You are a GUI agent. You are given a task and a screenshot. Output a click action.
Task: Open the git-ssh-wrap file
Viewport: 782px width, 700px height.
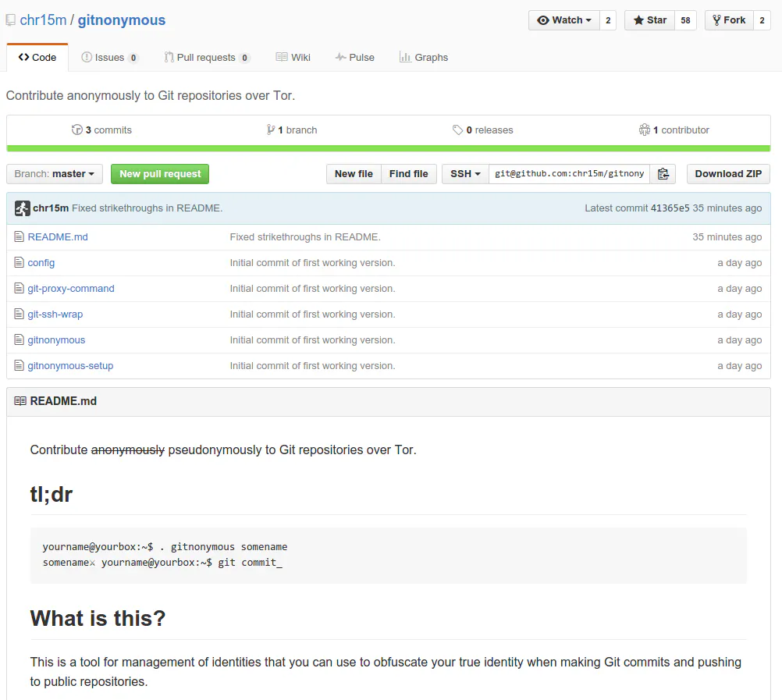[55, 314]
